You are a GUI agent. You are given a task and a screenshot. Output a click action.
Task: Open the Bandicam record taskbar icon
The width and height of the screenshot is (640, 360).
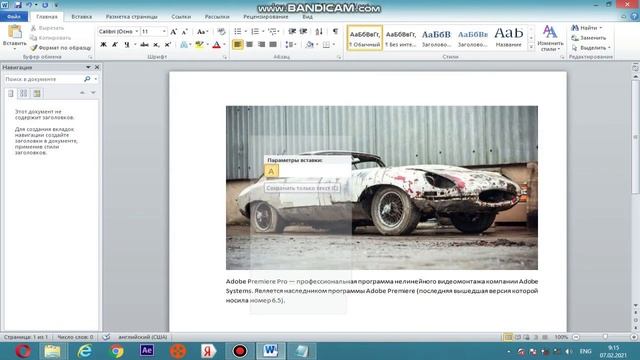[x=240, y=351]
